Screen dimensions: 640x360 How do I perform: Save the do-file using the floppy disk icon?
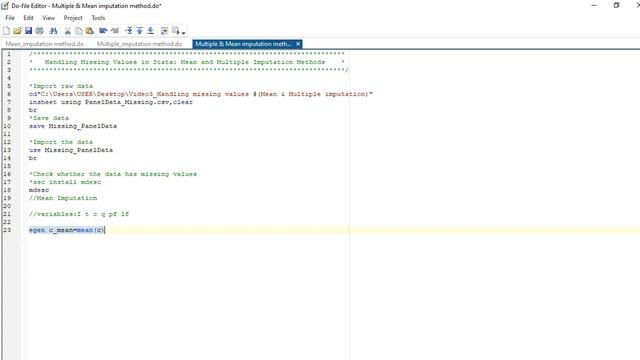click(28, 31)
